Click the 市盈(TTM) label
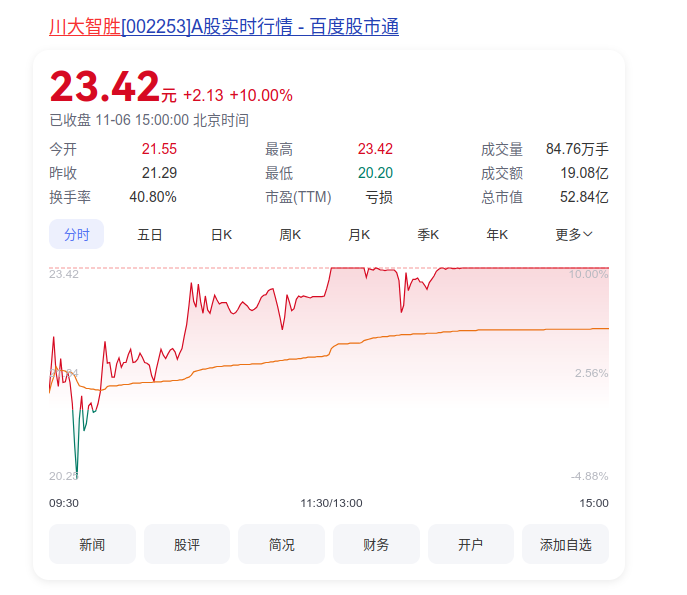Screen dimensions: 687x595 point(298,197)
